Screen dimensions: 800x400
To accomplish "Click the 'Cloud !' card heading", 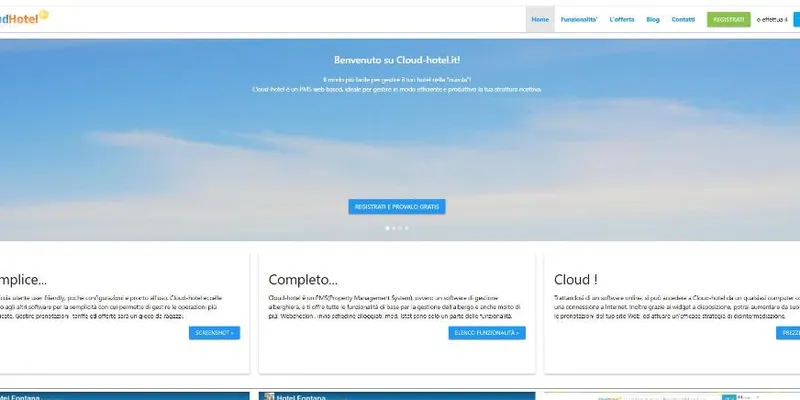I will [x=576, y=280].
